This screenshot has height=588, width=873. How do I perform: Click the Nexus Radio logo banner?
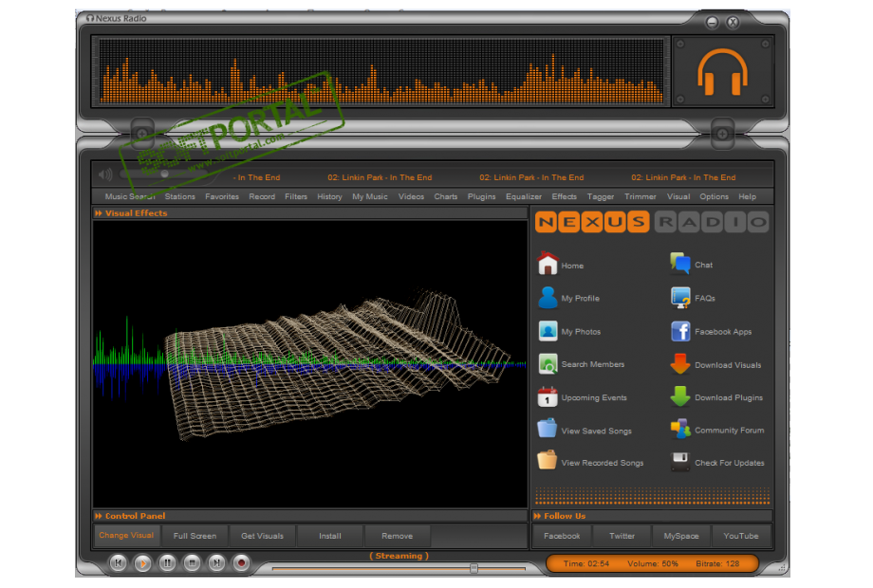tap(652, 222)
